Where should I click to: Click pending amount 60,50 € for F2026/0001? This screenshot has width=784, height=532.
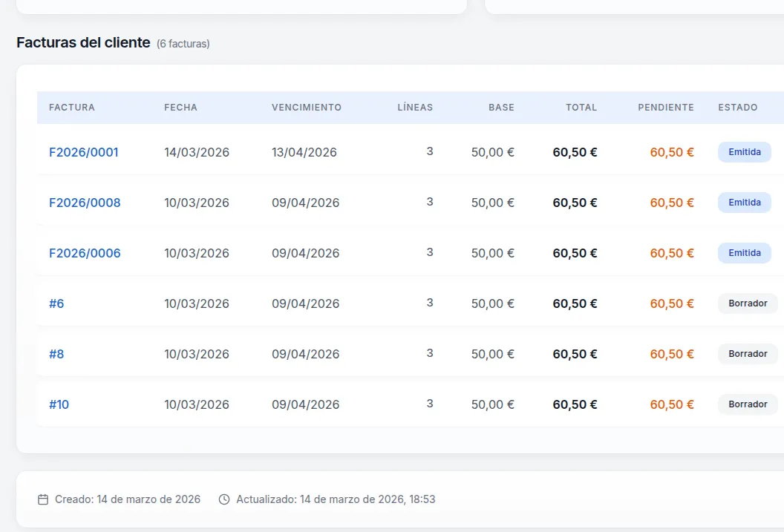click(672, 152)
